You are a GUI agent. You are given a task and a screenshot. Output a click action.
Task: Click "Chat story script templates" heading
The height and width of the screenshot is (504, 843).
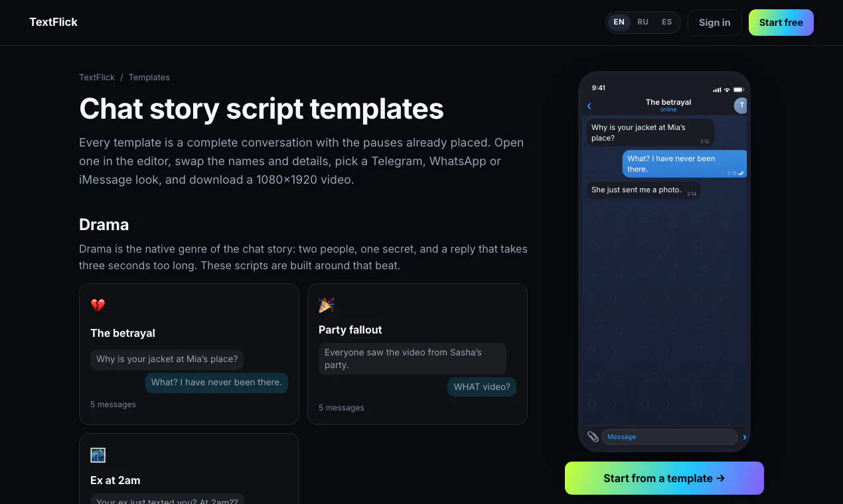tap(262, 109)
